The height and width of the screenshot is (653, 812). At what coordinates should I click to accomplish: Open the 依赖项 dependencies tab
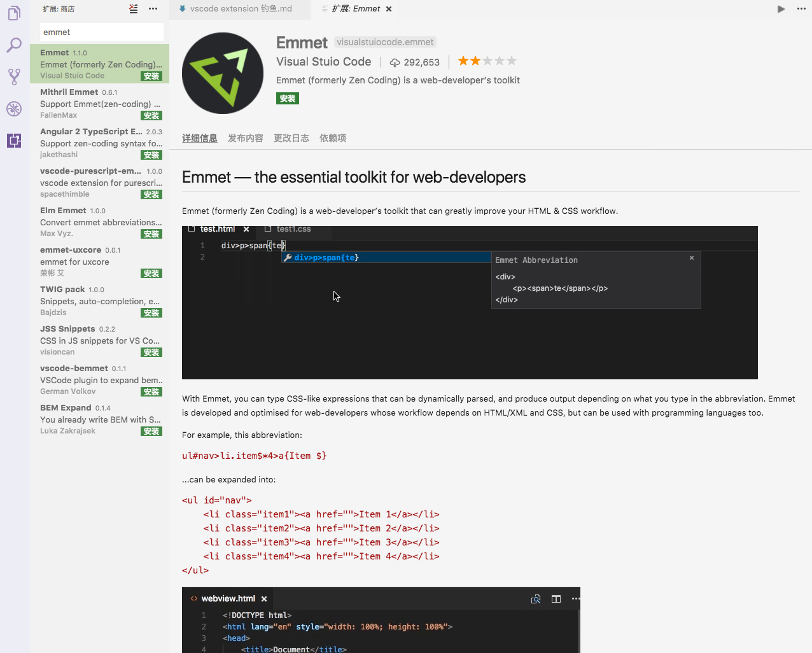(x=333, y=138)
